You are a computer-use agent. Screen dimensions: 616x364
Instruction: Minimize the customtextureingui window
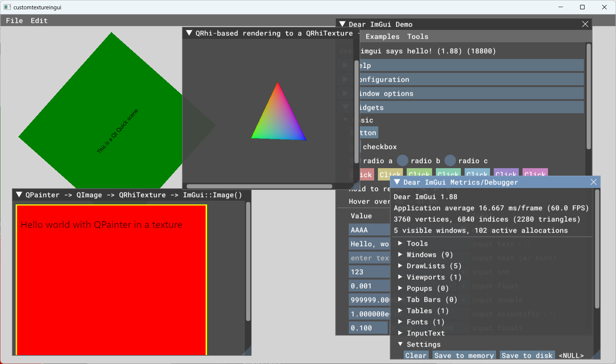[x=561, y=7]
